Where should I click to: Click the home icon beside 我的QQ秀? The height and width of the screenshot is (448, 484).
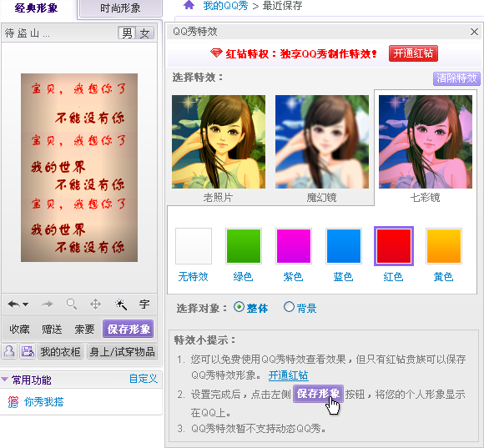[189, 5]
